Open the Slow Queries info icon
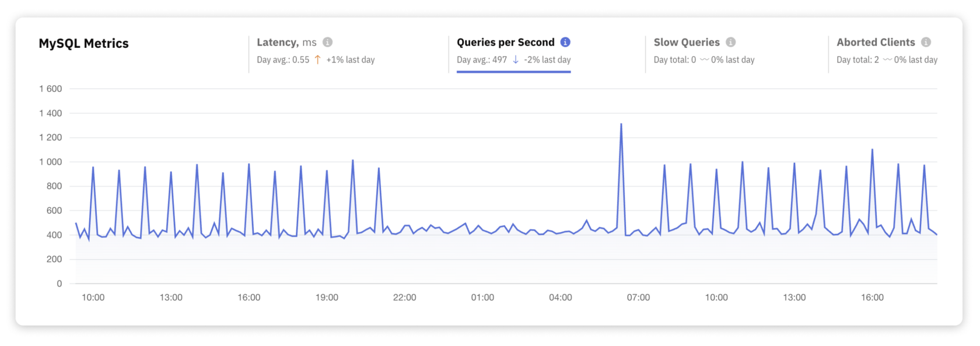 pos(731,42)
